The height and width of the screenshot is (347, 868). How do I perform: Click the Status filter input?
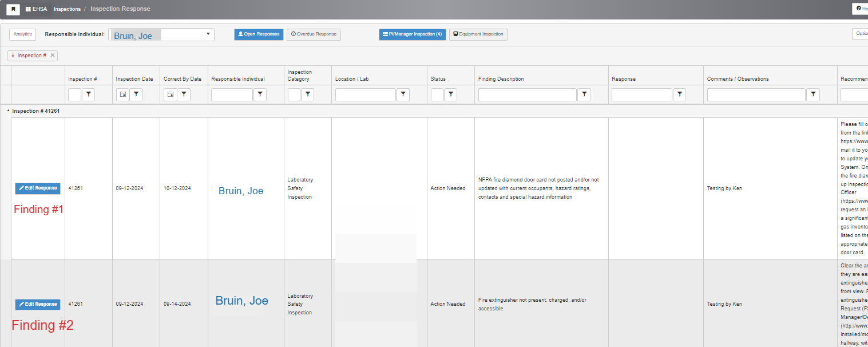(x=437, y=95)
